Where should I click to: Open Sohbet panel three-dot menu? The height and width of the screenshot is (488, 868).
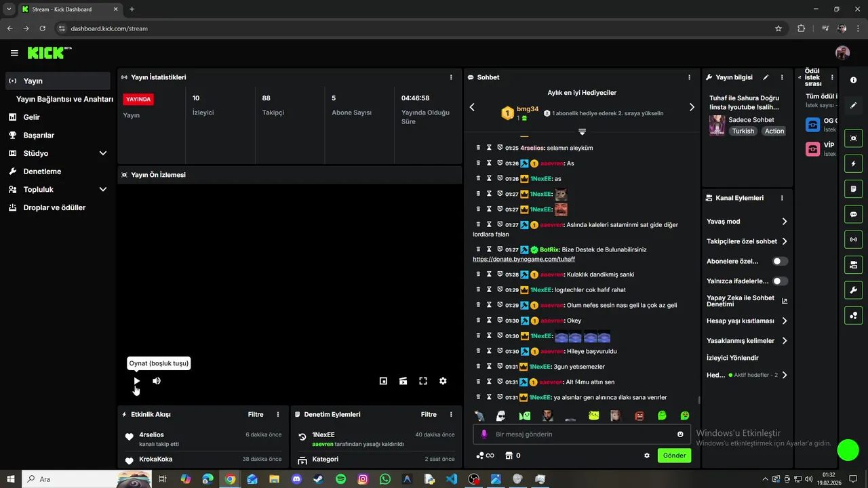690,77
